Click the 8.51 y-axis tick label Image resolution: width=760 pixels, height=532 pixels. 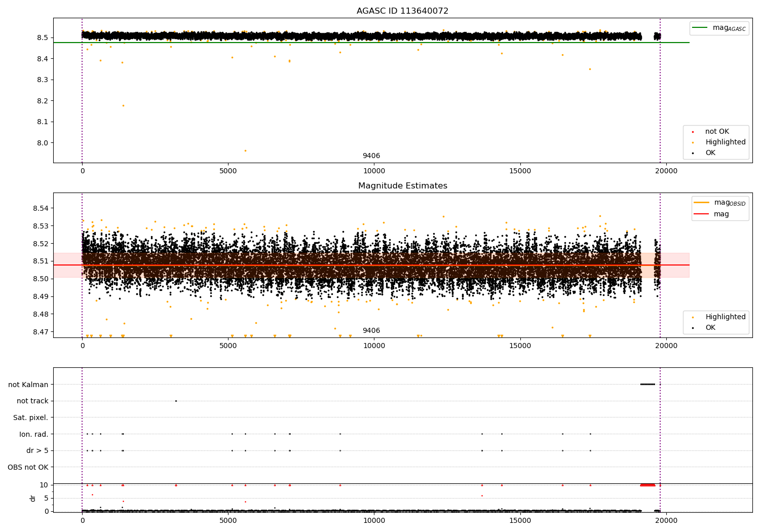click(41, 261)
